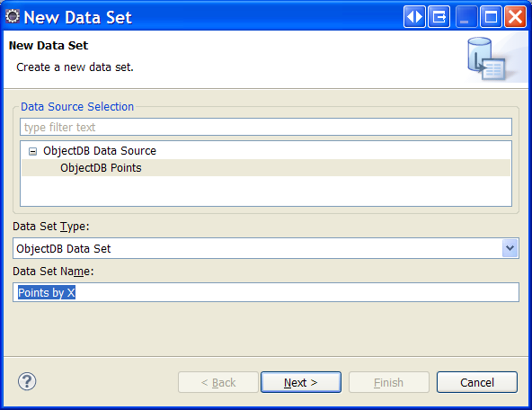Click the greyed-out Finish button
The width and height of the screenshot is (532, 410).
(x=389, y=382)
